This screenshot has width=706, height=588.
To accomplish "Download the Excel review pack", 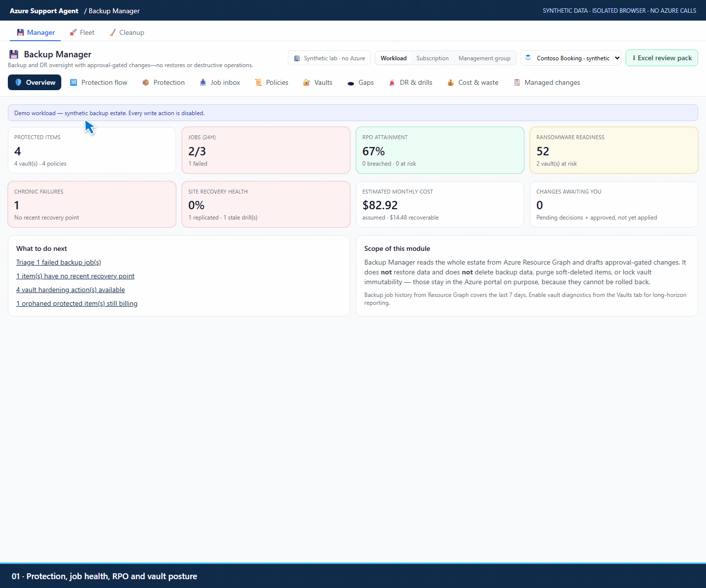I will pos(662,58).
